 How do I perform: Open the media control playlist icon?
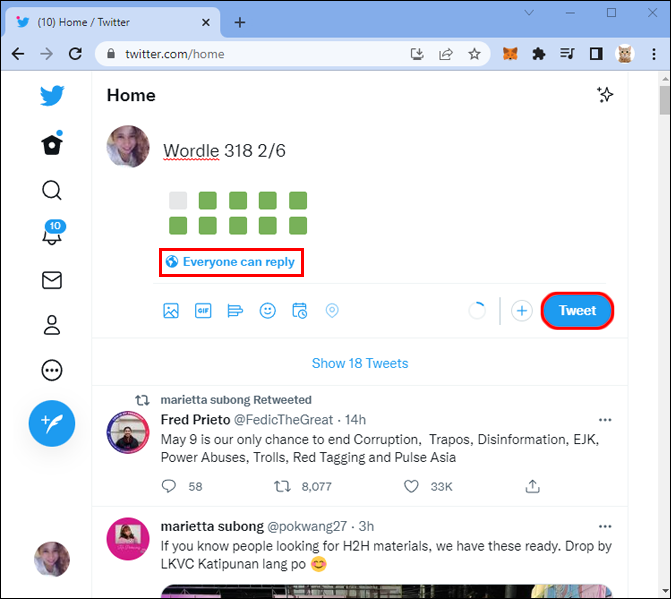(567, 54)
